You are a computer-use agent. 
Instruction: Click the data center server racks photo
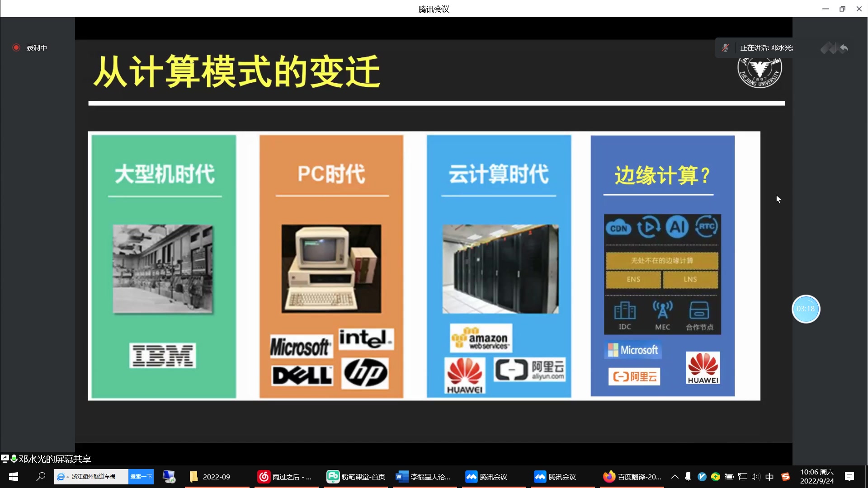pyautogui.click(x=500, y=269)
